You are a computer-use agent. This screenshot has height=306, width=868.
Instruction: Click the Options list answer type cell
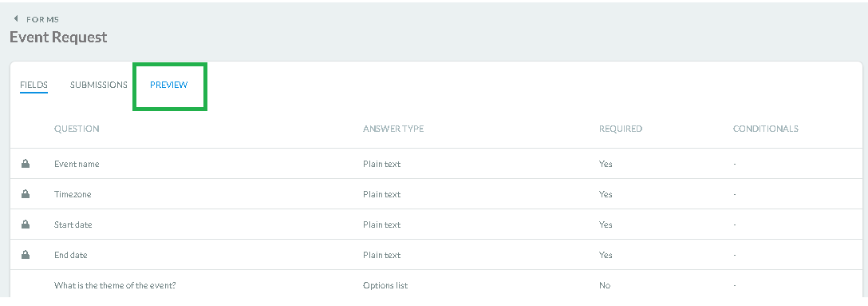pos(385,285)
